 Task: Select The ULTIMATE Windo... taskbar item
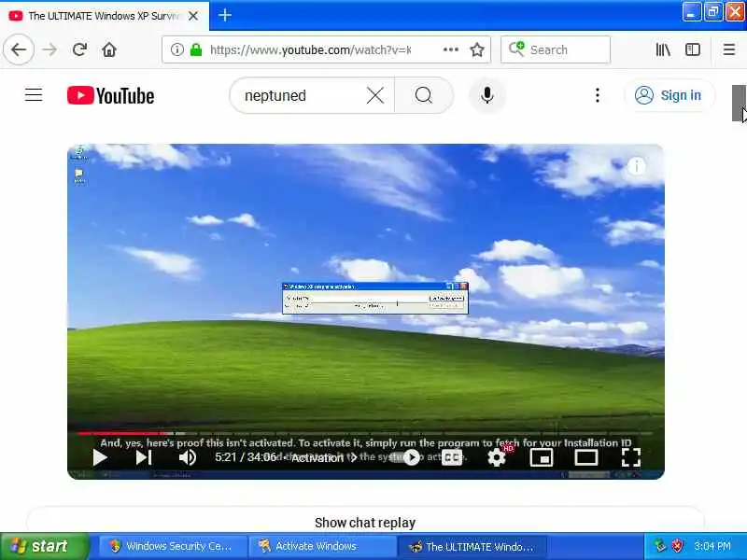pos(472,546)
